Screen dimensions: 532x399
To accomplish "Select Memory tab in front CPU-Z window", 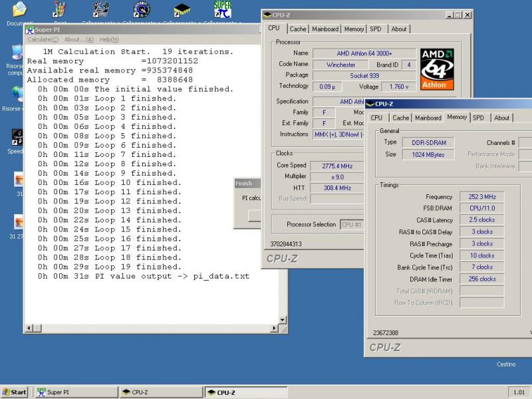I will [x=457, y=117].
